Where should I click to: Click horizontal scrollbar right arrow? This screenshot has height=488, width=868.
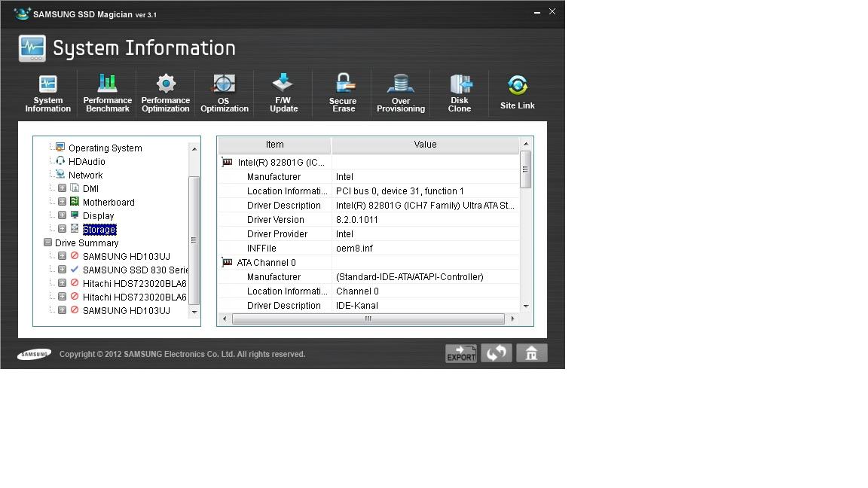point(512,319)
